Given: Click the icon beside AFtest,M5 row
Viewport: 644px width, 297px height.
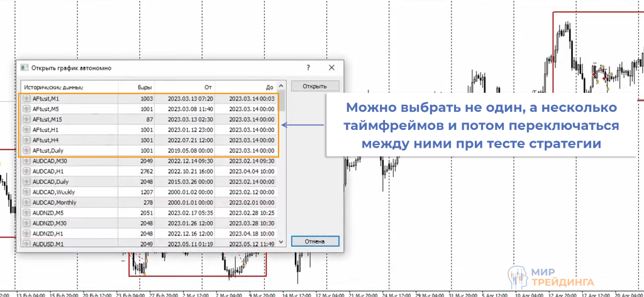Looking at the screenshot, I should pos(26,109).
